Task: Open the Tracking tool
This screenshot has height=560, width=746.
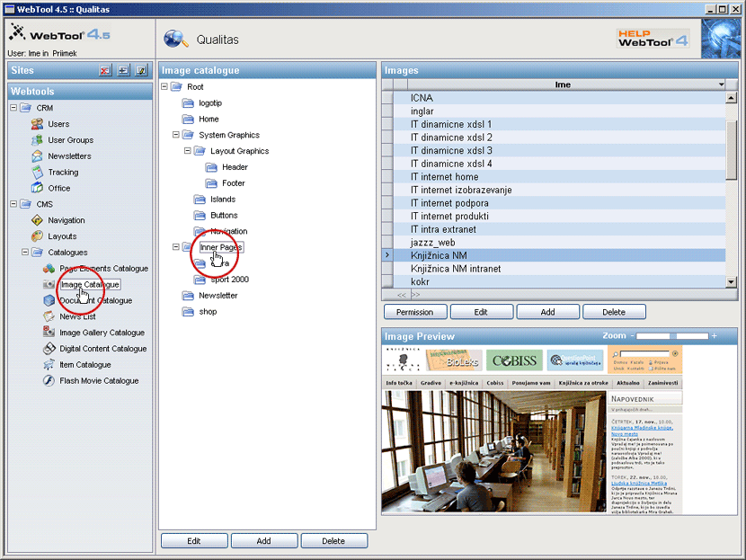Action: pos(63,173)
